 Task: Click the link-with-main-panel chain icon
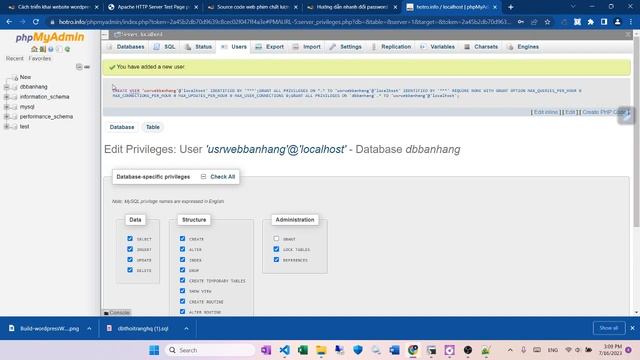87,67
